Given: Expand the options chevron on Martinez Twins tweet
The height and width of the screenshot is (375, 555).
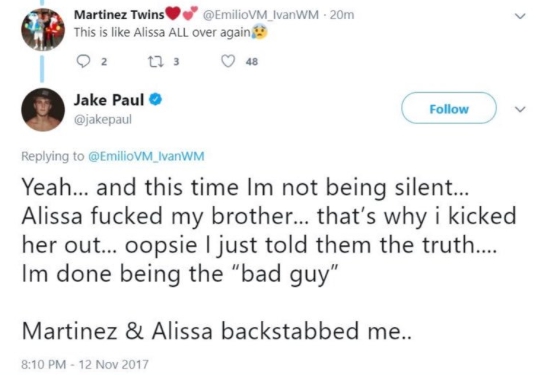Looking at the screenshot, I should (520, 16).
